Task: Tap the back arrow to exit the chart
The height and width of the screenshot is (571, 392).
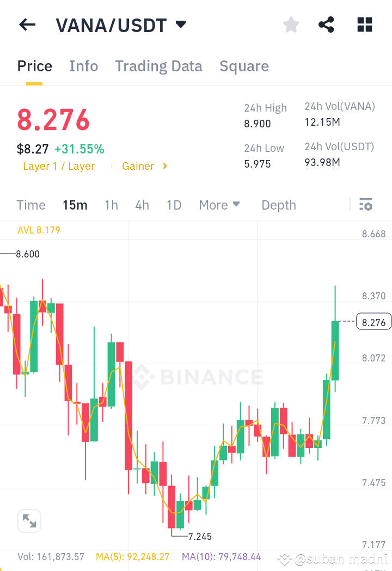Action: point(27,24)
